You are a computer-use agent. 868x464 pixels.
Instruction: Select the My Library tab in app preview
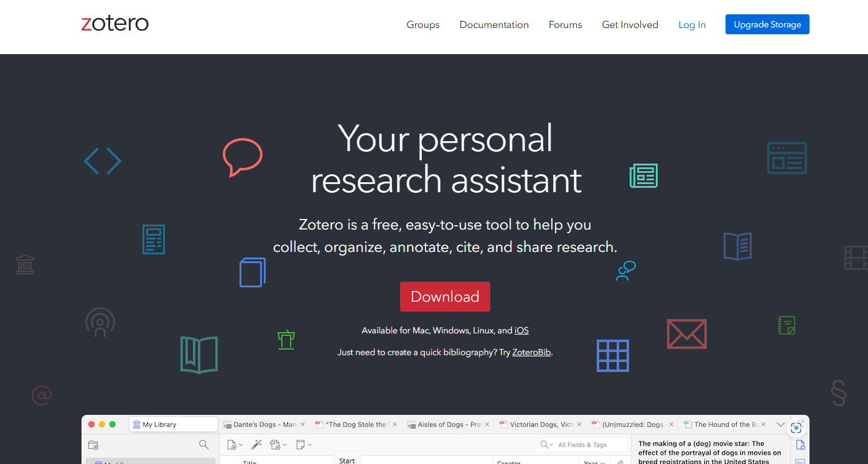(x=174, y=424)
